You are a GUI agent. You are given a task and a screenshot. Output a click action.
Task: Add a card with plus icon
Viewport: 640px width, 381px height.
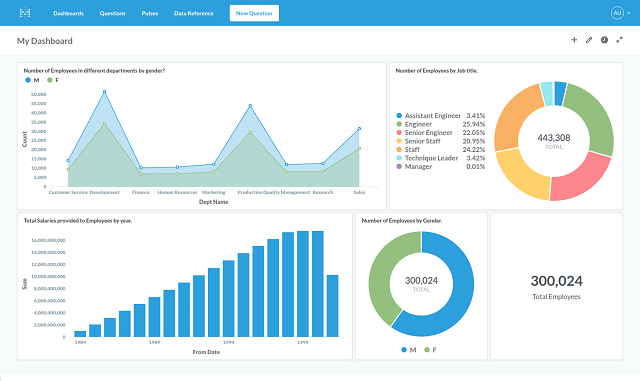(x=574, y=40)
